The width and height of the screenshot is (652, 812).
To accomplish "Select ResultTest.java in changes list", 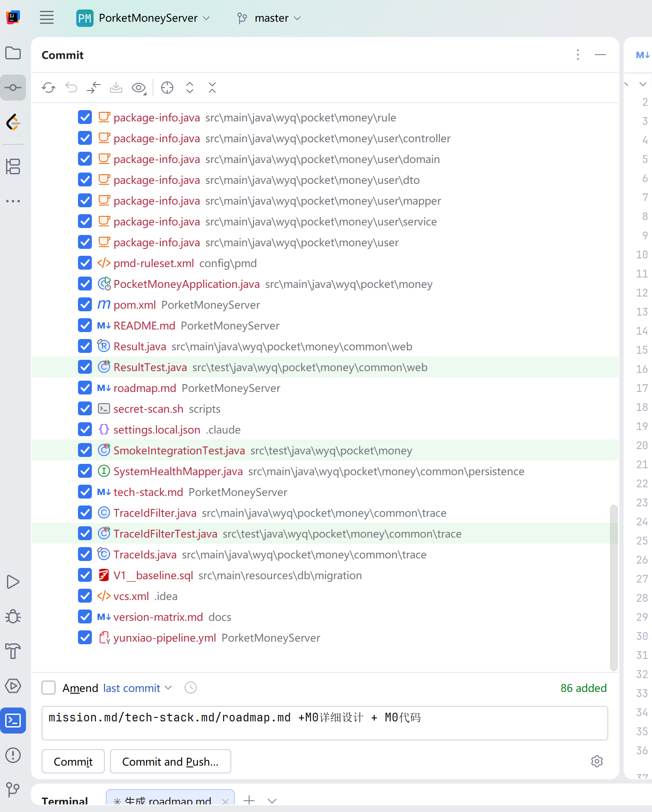I will (x=325, y=367).
